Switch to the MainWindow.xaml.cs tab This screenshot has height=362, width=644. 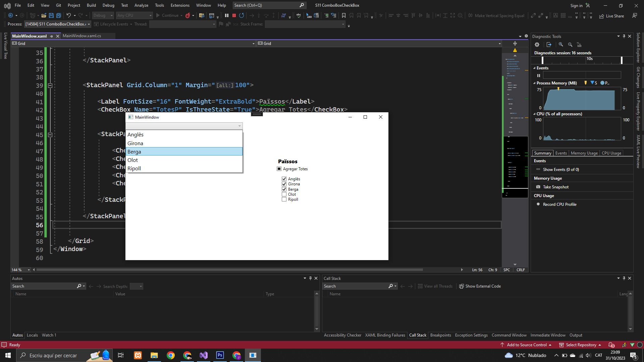pyautogui.click(x=82, y=36)
